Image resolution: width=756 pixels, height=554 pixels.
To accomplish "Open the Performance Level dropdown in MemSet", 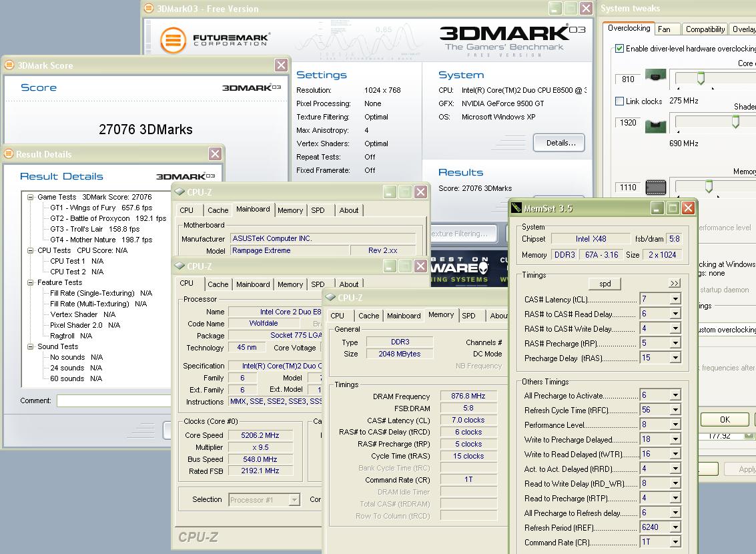I will pos(675,425).
